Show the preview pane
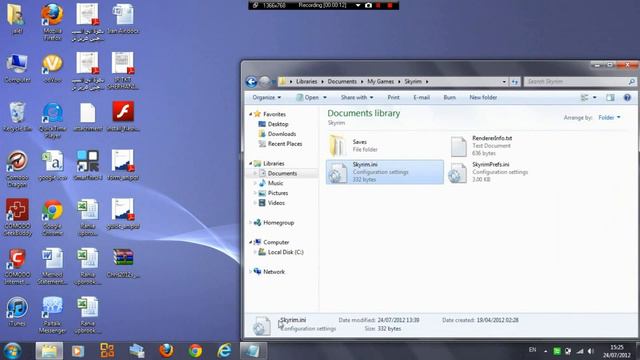640x360 pixels. point(610,98)
